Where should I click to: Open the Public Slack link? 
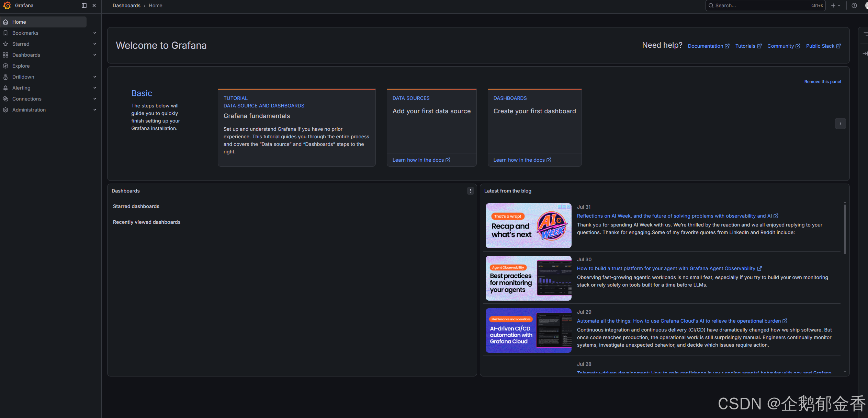(823, 46)
